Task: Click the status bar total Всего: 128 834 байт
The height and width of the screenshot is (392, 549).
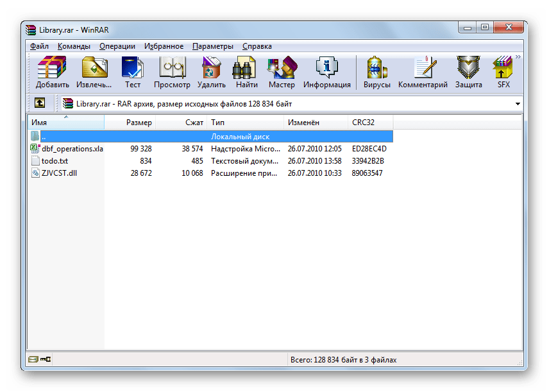Action: (x=344, y=360)
